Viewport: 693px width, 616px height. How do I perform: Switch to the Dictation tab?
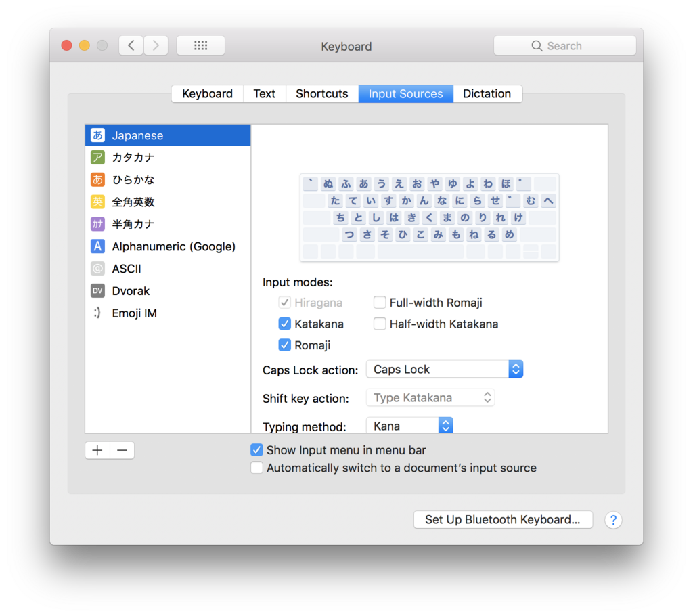[487, 93]
